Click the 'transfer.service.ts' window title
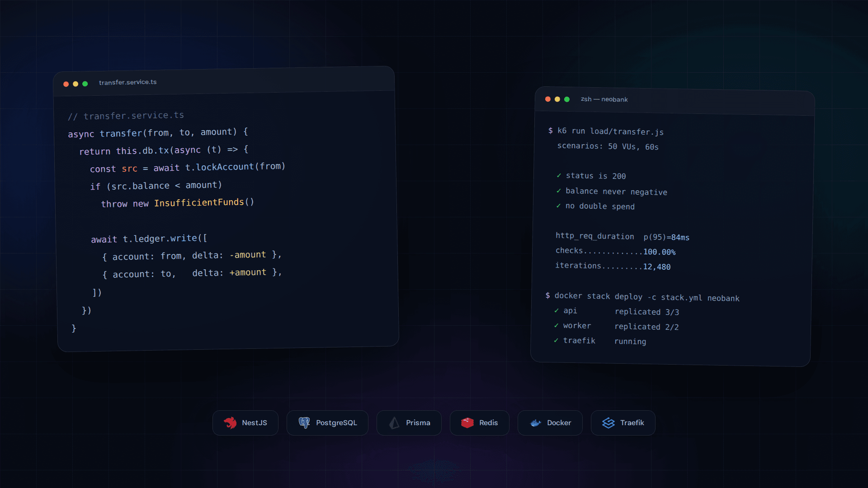Viewport: 868px width, 488px height. pos(128,82)
